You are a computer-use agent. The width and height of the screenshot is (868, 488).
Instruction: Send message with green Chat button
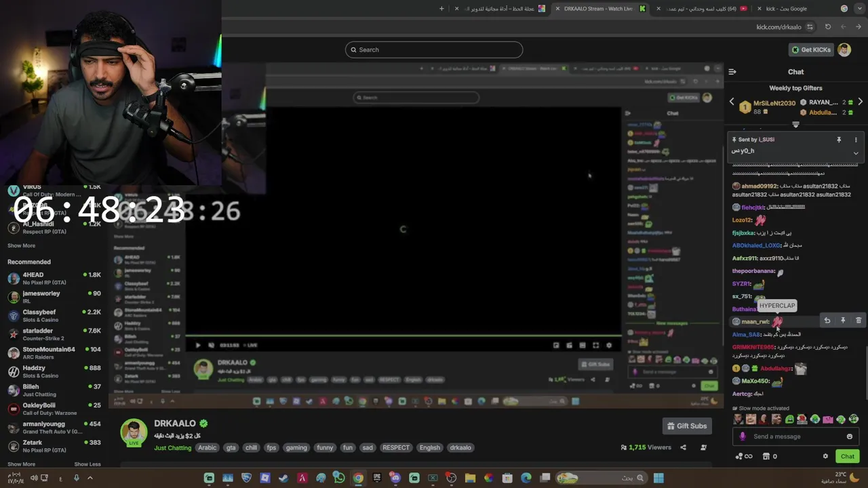click(x=847, y=456)
